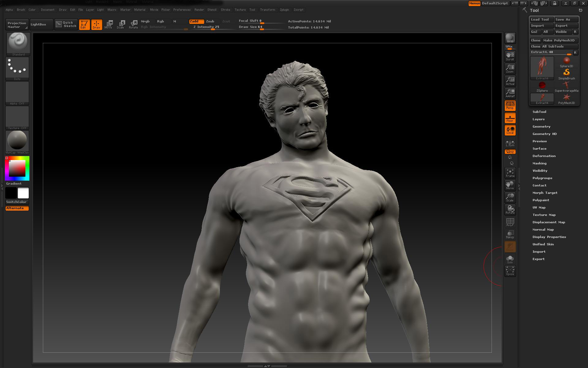
Task: Click the Draw Size slider
Action: click(262, 27)
